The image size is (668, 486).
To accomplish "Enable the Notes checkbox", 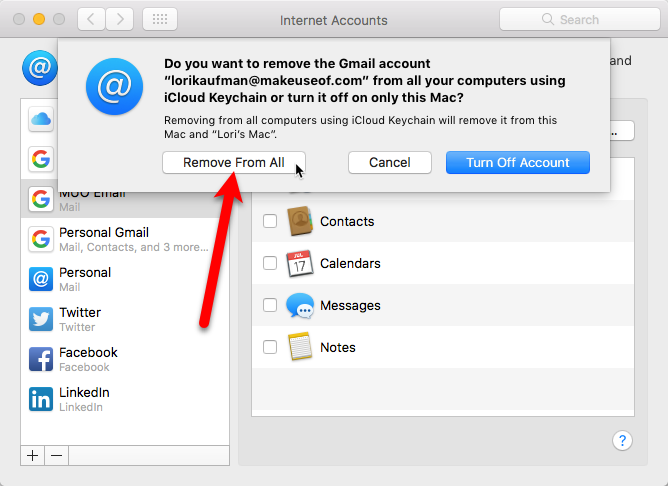I will [x=270, y=347].
